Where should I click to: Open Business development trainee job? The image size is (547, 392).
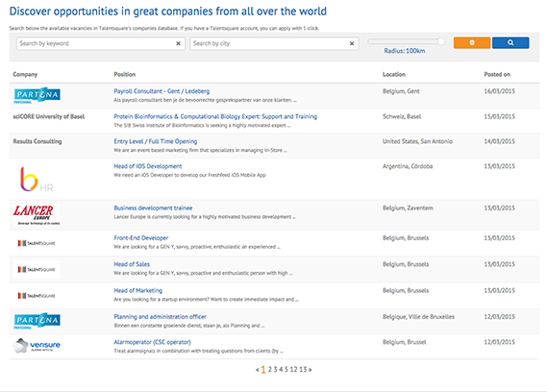coord(153,208)
